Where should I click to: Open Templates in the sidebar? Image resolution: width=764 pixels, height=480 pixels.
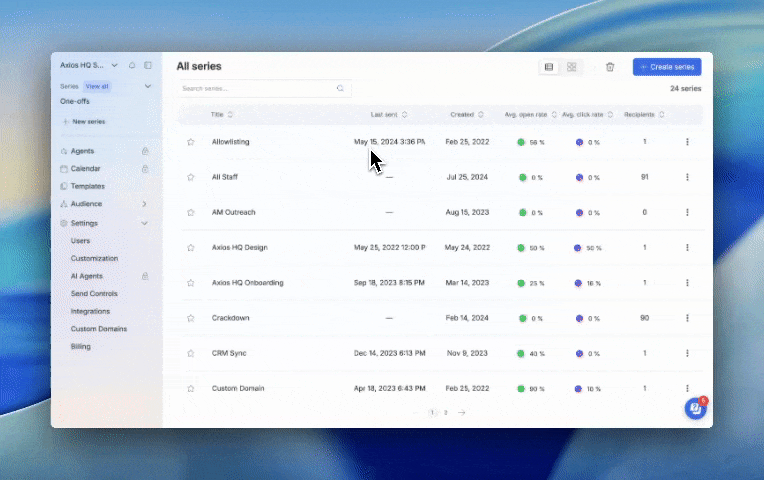coord(87,186)
